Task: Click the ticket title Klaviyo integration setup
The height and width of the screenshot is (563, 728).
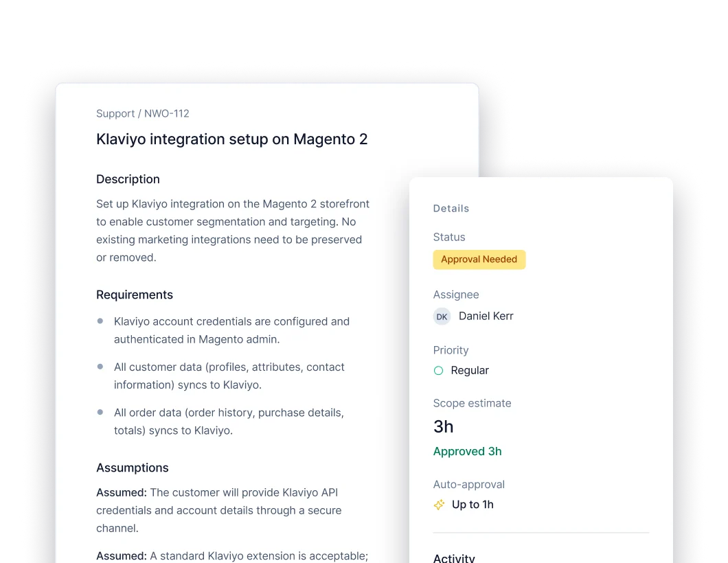Action: [x=231, y=139]
